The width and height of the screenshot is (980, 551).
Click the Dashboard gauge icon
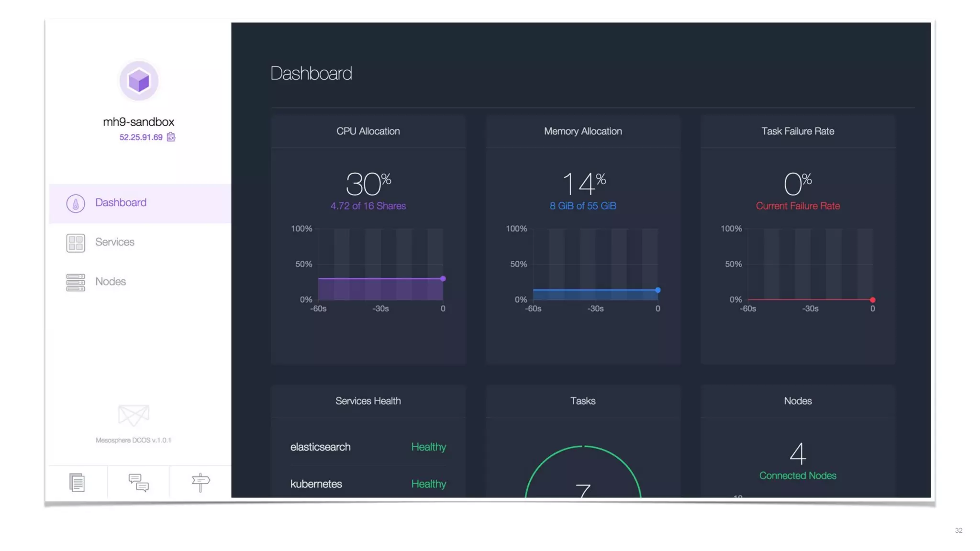click(76, 203)
